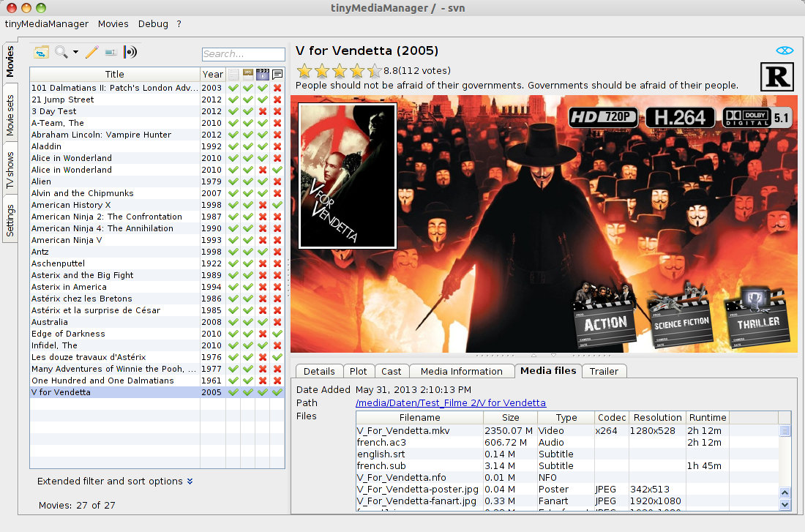805x532 pixels.
Task: Sort files by the Size column header
Action: 510,418
